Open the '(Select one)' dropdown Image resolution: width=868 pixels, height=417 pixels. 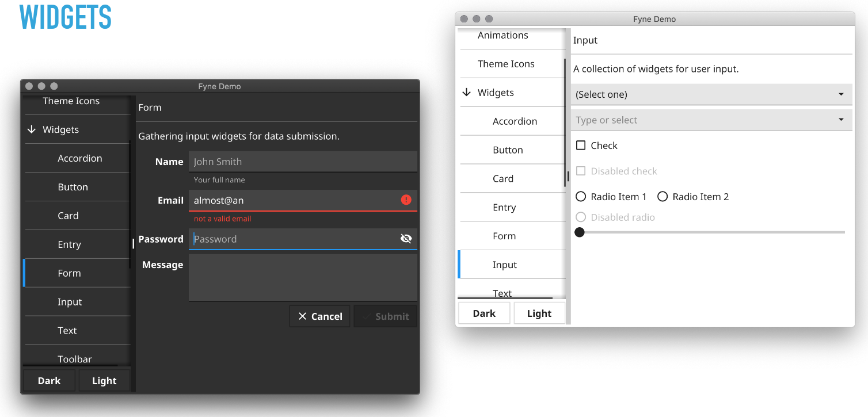tap(711, 94)
